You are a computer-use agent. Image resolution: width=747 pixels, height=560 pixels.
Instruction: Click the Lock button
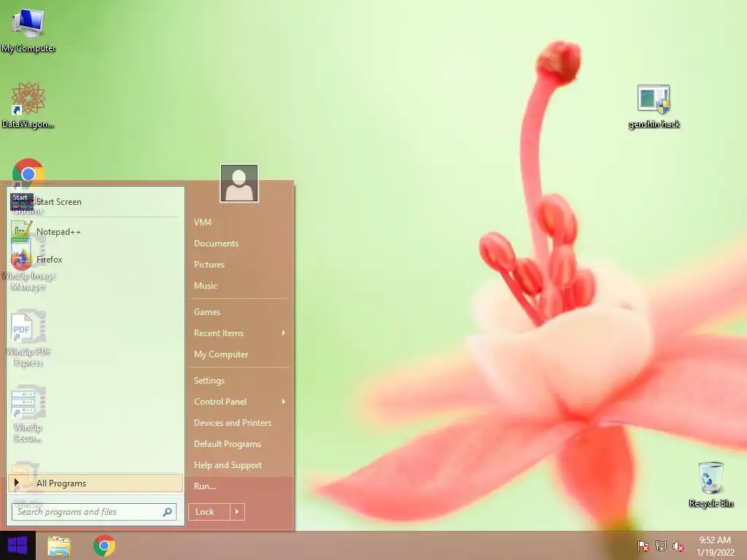[209, 512]
